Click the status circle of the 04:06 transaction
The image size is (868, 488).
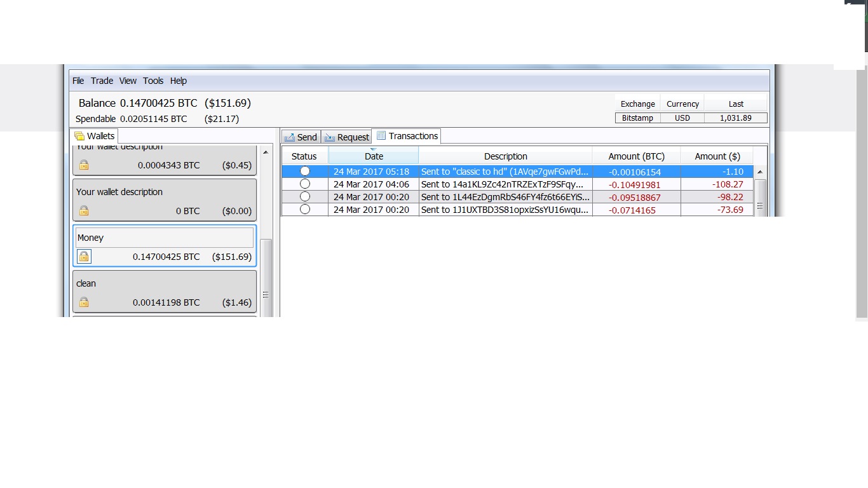pos(305,184)
